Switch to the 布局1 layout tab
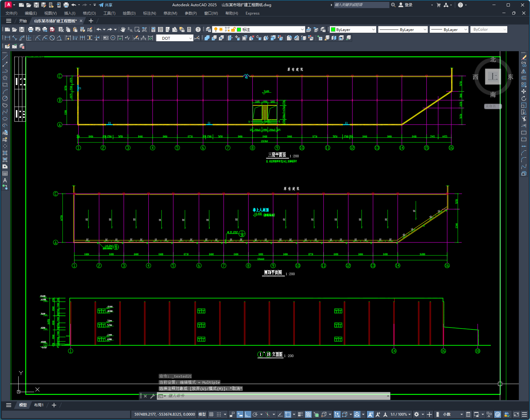Screen dimensions: 530x420 click(x=39, y=405)
